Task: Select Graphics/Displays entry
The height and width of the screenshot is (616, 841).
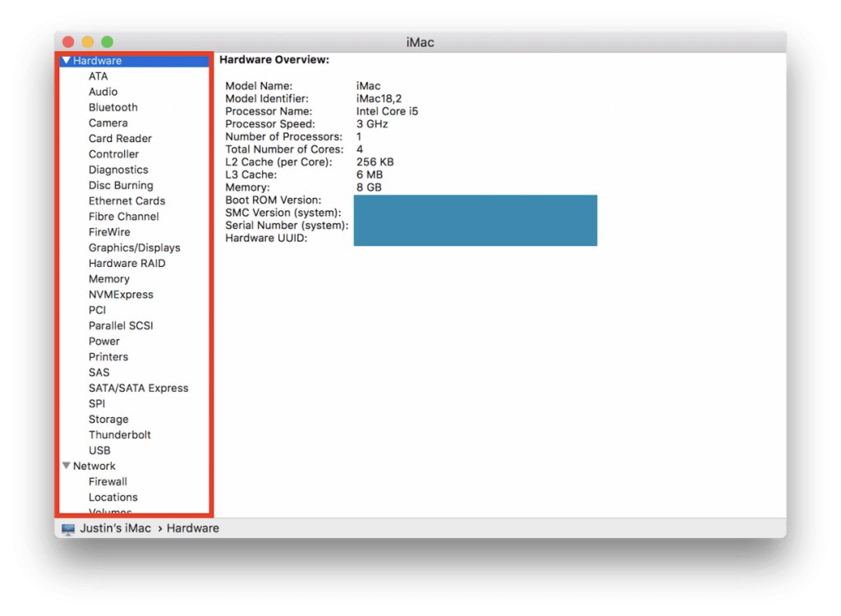Action: pos(135,247)
